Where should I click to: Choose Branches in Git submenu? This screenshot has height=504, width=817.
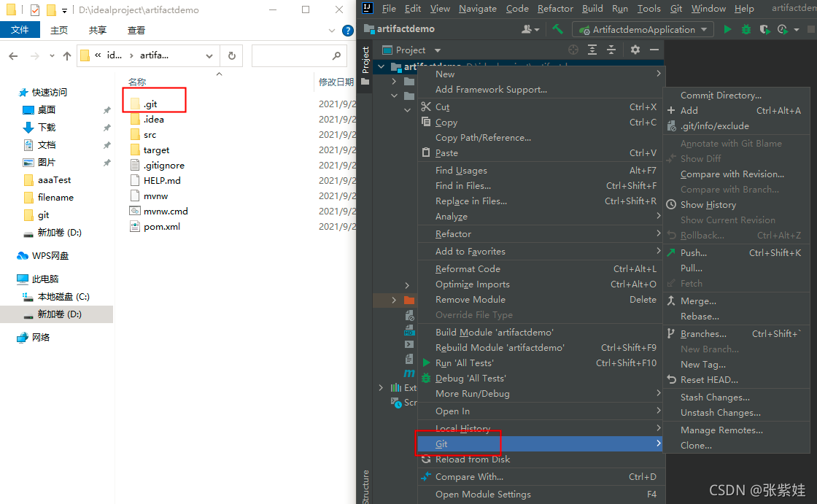(736, 334)
